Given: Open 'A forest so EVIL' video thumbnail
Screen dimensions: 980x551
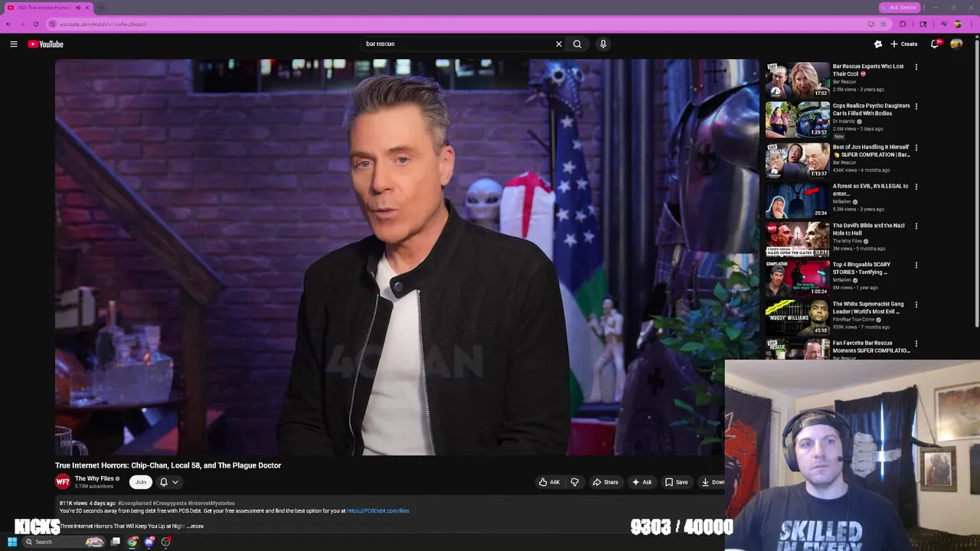Looking at the screenshot, I should pos(797,200).
